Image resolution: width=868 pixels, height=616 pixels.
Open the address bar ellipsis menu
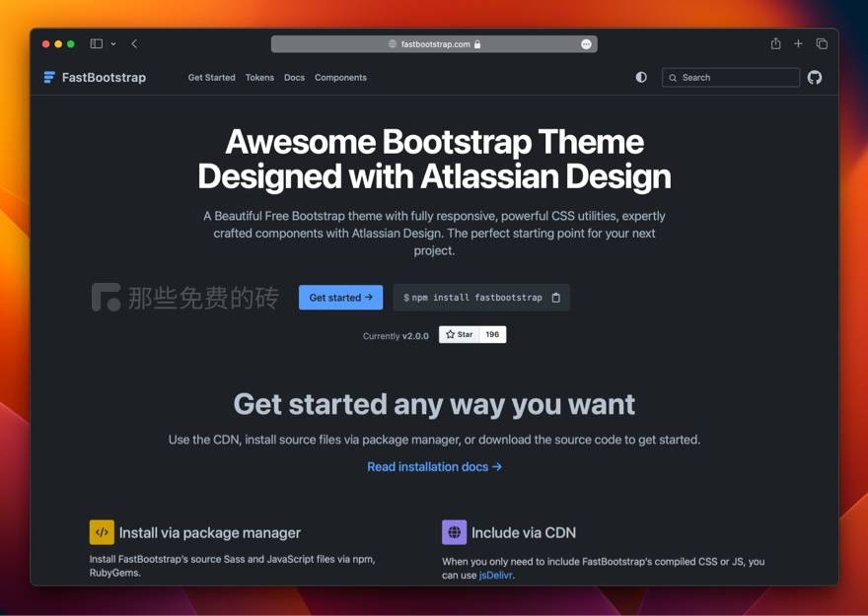click(585, 43)
